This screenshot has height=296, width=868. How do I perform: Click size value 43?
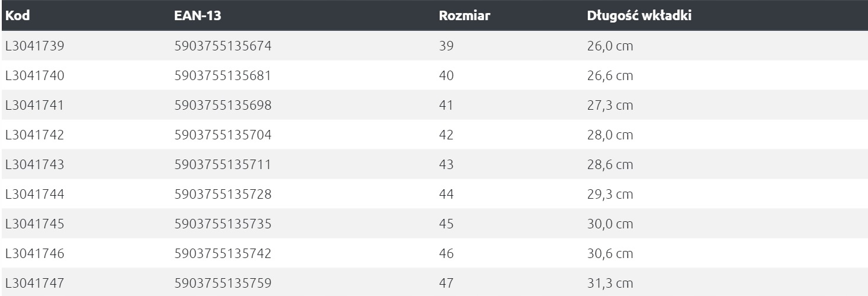447,164
